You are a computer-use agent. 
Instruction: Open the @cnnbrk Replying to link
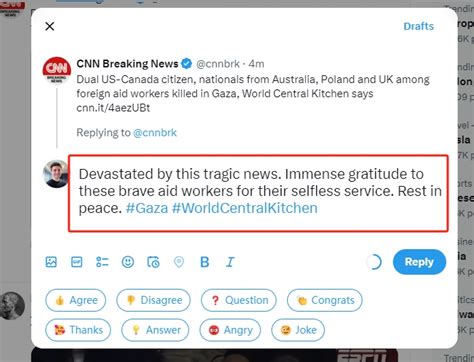155,133
